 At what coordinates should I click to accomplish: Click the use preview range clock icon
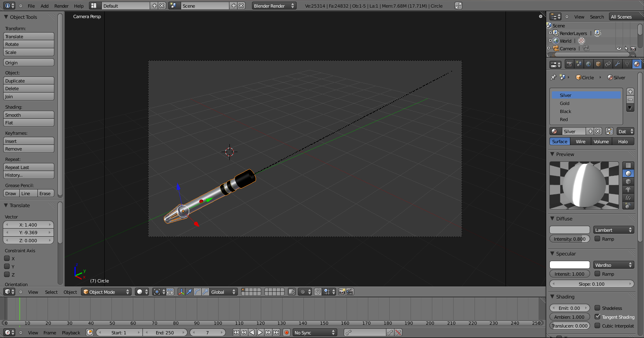tap(90, 332)
